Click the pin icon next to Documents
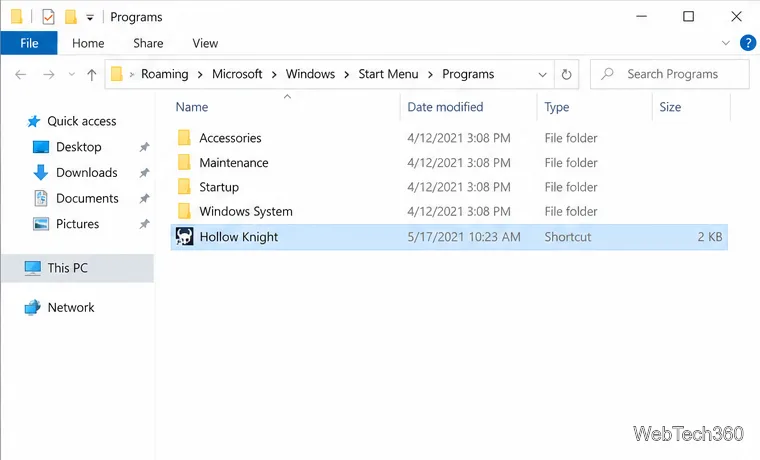Viewport: 760px width, 460px height. 144,198
